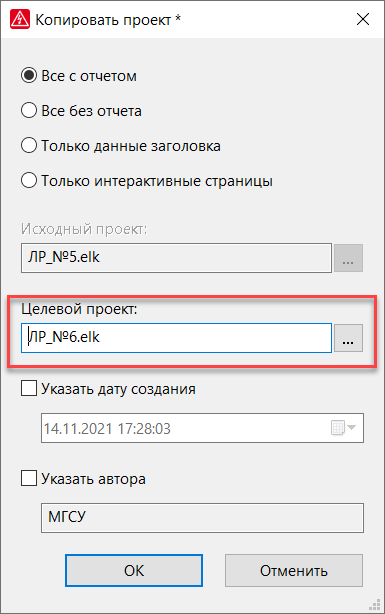Click the Отменить button

click(x=294, y=571)
